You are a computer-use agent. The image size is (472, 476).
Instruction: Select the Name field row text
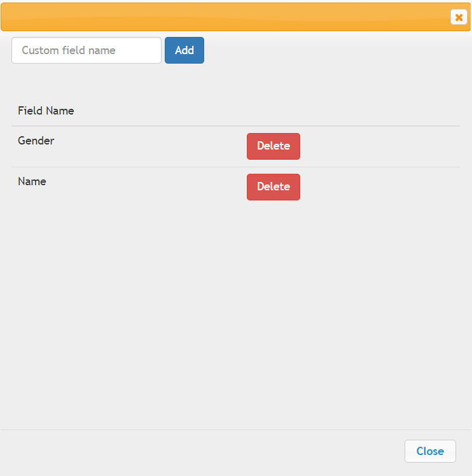[x=32, y=181]
